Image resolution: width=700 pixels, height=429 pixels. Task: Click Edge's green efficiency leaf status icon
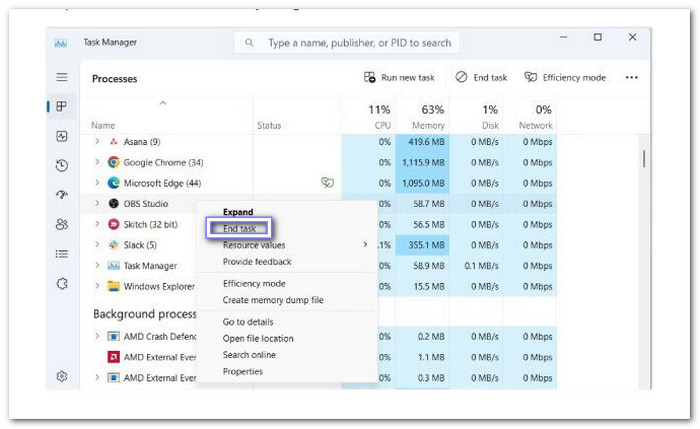[x=328, y=182]
